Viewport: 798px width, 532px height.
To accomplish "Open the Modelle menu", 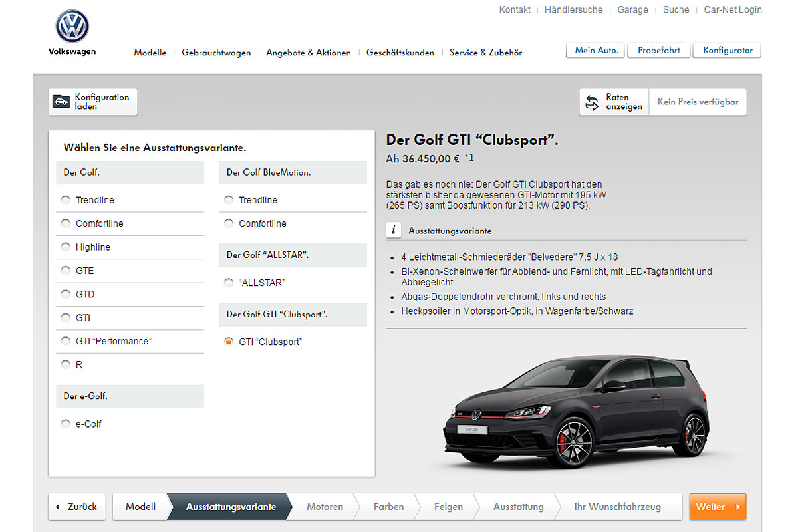I will pyautogui.click(x=150, y=53).
